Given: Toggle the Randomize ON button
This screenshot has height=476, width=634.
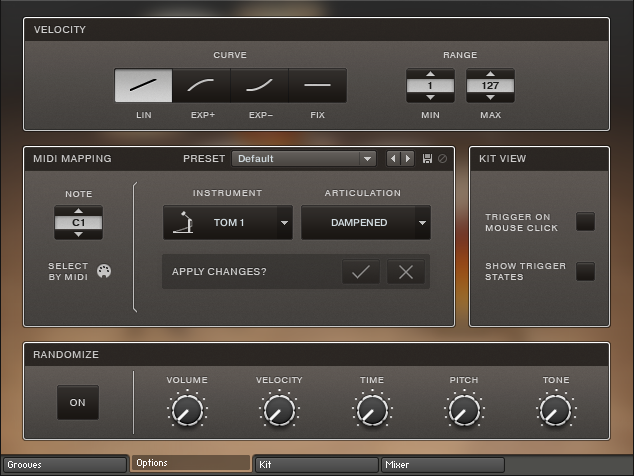Looking at the screenshot, I should [77, 402].
